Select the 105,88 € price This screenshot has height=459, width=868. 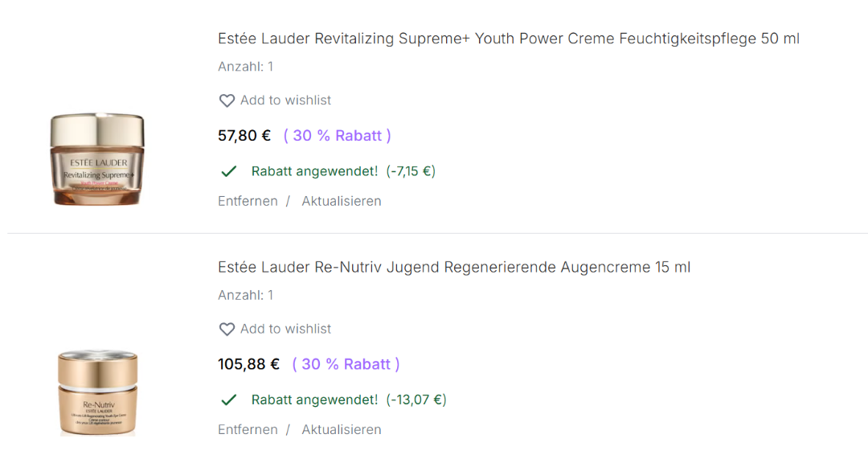pos(248,364)
